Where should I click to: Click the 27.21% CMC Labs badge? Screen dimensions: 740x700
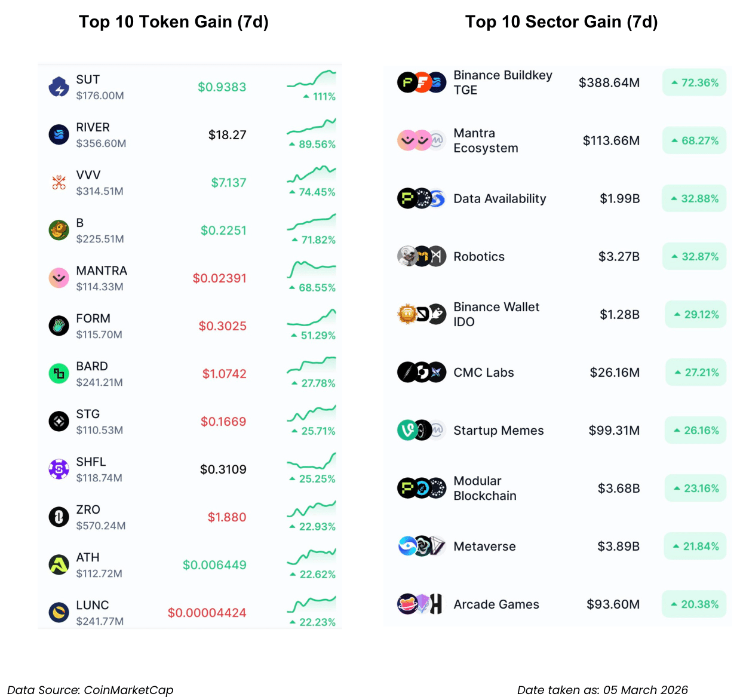(696, 373)
